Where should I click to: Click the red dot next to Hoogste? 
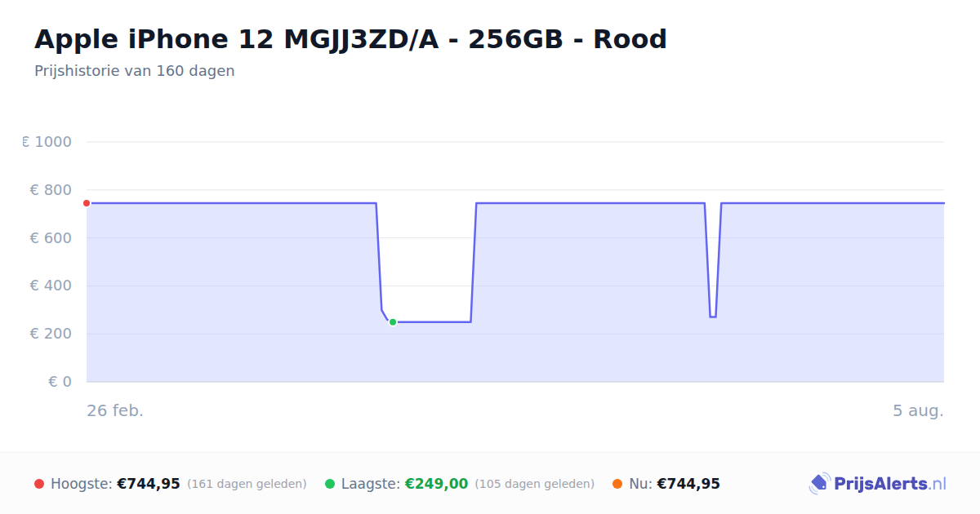coord(39,484)
